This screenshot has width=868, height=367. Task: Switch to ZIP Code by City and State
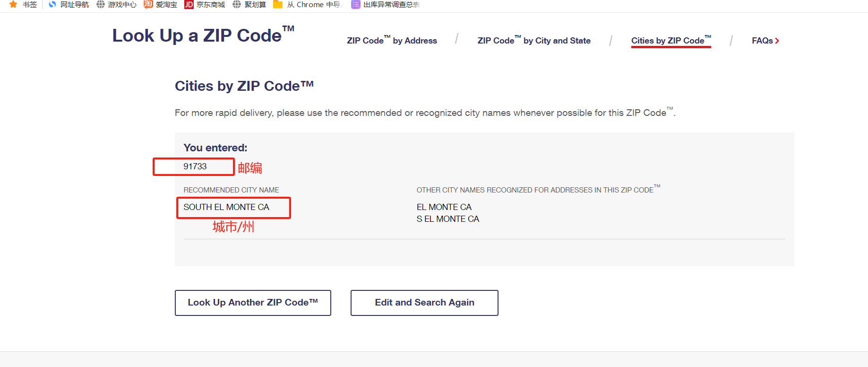(x=534, y=40)
